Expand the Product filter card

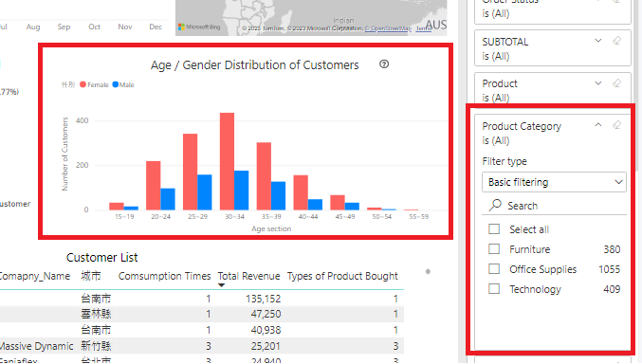[598, 83]
